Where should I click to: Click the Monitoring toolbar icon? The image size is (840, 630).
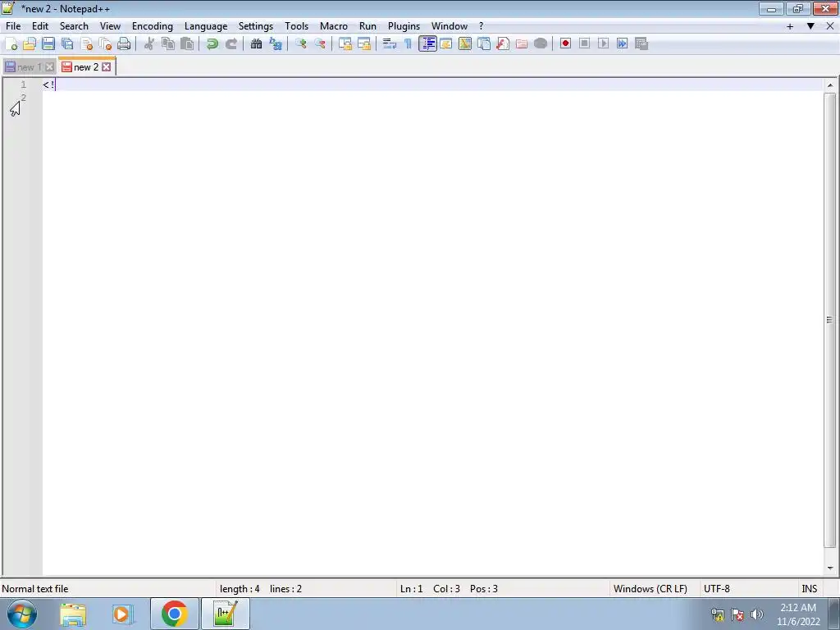(x=541, y=44)
